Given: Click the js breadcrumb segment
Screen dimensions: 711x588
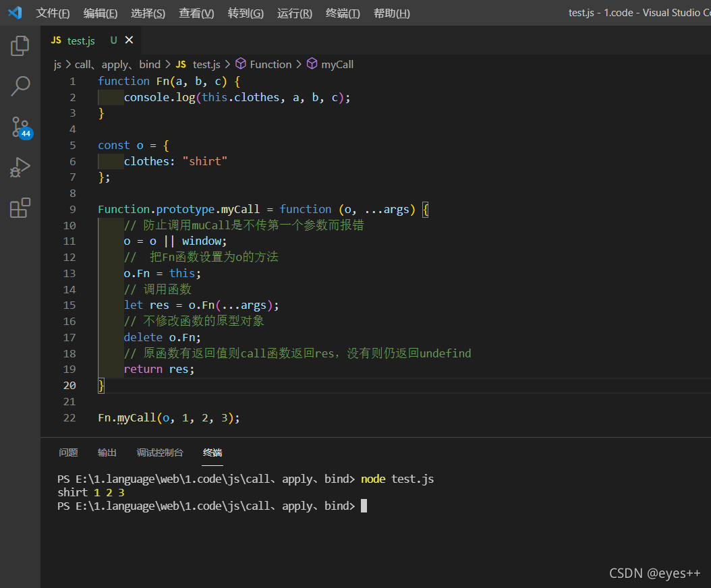Looking at the screenshot, I should (x=57, y=65).
